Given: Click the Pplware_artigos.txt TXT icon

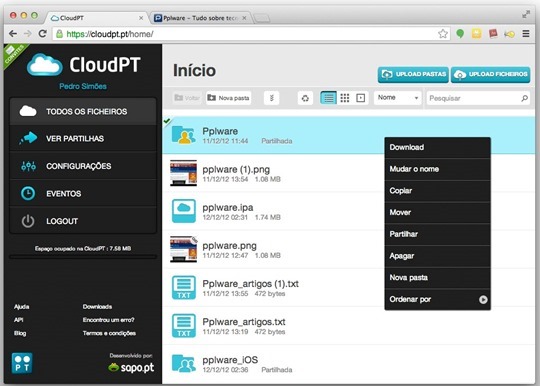Looking at the screenshot, I should tap(184, 325).
